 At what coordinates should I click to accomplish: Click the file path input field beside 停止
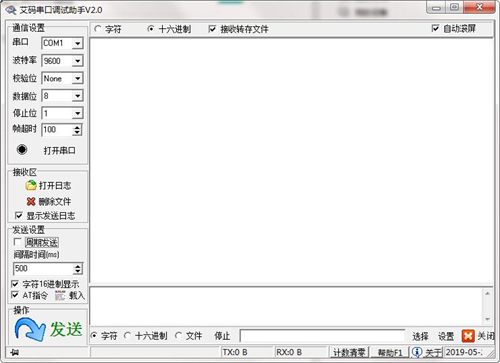pyautogui.click(x=322, y=336)
